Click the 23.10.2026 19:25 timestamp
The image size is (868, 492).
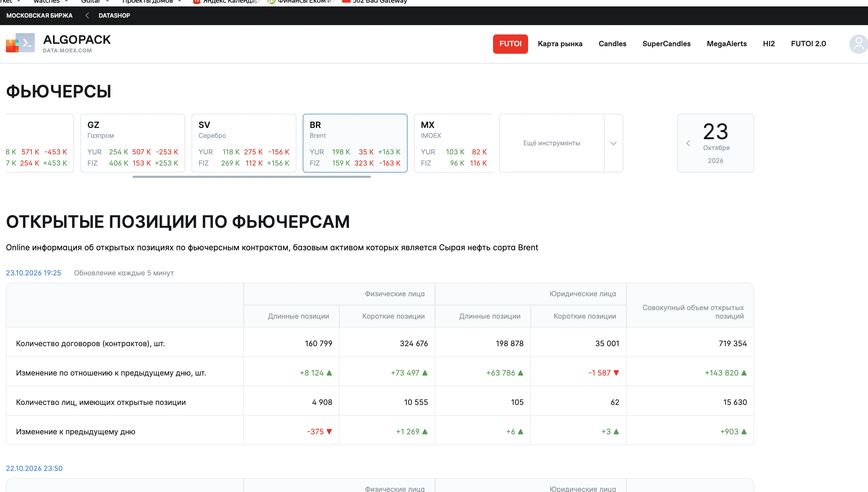[33, 273]
